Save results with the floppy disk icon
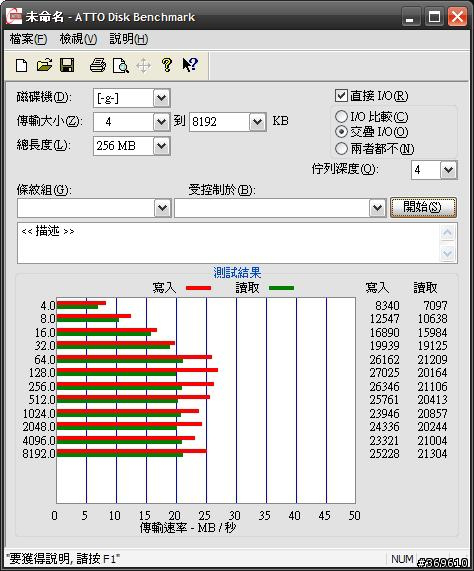This screenshot has width=474, height=571. tap(67, 66)
